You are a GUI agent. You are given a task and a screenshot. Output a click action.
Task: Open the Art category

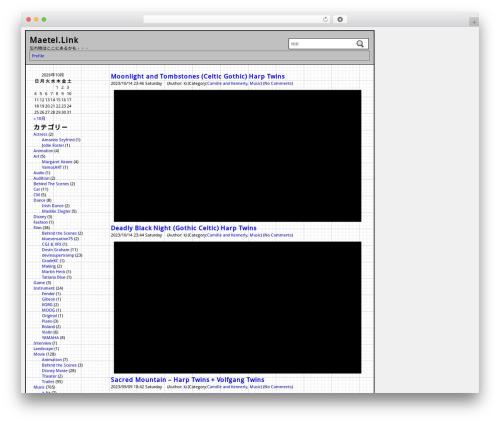[36, 156]
